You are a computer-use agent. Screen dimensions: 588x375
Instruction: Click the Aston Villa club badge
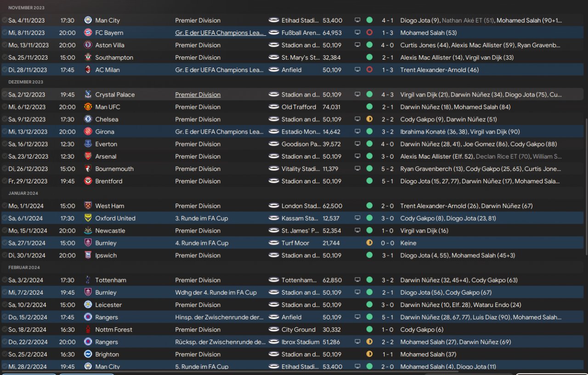(88, 45)
